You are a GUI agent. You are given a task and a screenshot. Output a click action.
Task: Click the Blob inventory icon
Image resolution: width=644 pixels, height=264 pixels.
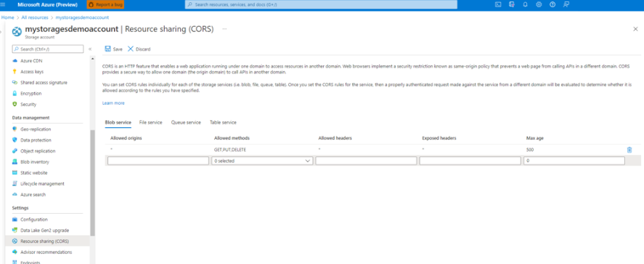click(15, 162)
